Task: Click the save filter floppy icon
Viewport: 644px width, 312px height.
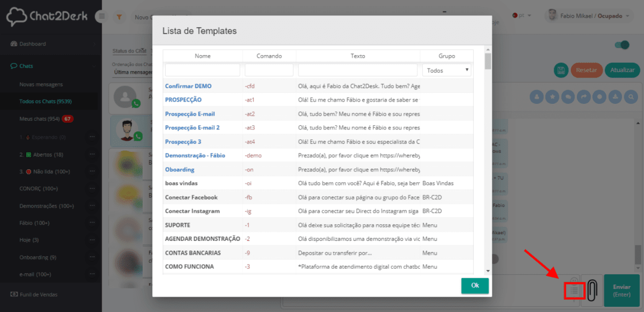Action: pos(561,70)
